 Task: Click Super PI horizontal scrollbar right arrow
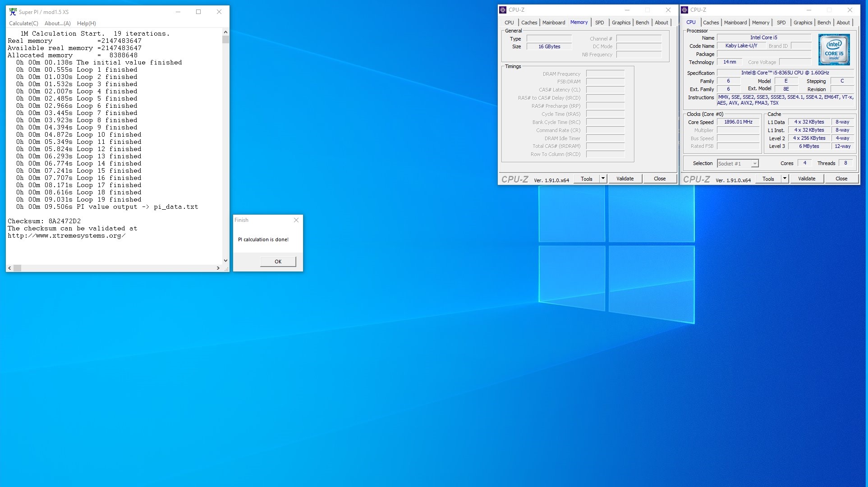click(x=218, y=268)
